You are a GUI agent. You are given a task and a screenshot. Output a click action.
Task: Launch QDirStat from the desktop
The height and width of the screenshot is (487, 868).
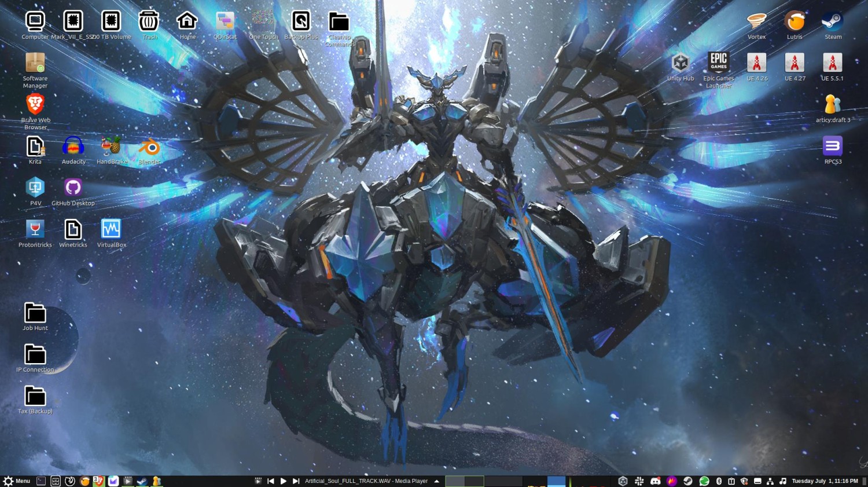click(225, 25)
